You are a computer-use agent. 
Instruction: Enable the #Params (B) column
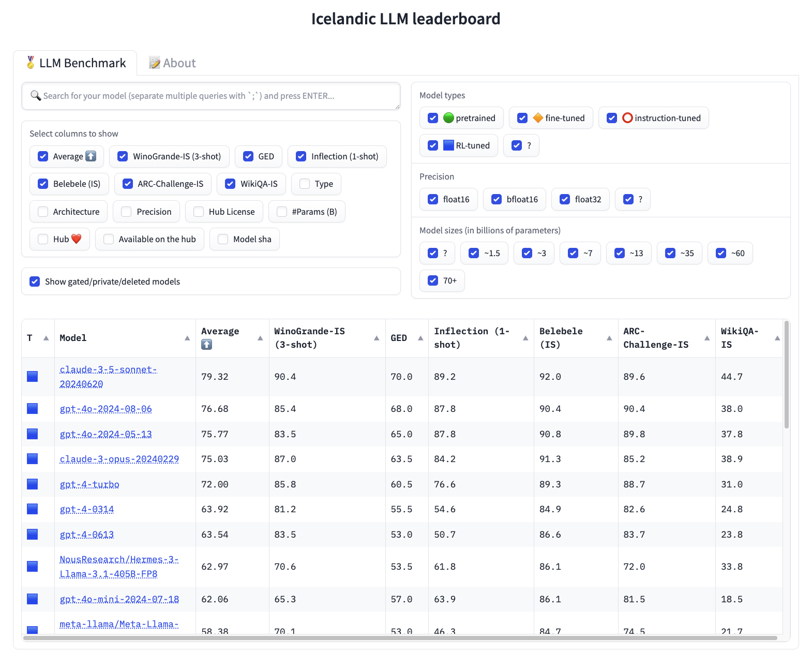(x=282, y=212)
